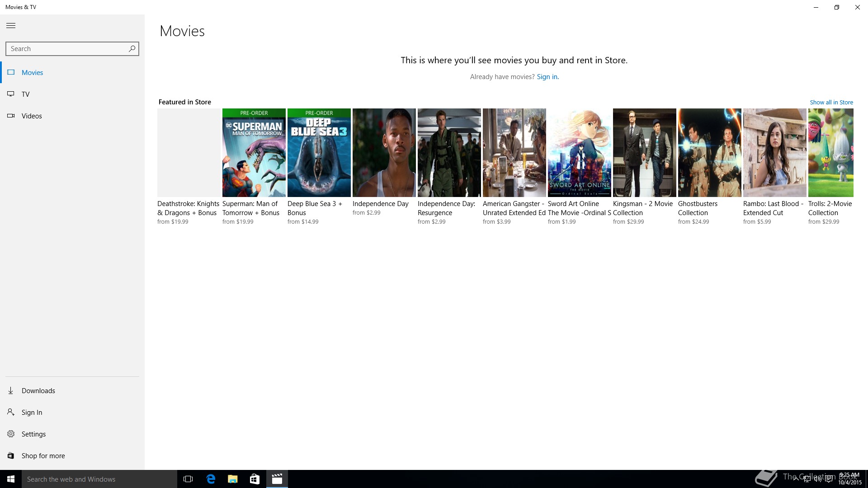Click 'Deep Blue Sea 3 + Bonus' title
This screenshot has height=488, width=868.
(x=315, y=208)
